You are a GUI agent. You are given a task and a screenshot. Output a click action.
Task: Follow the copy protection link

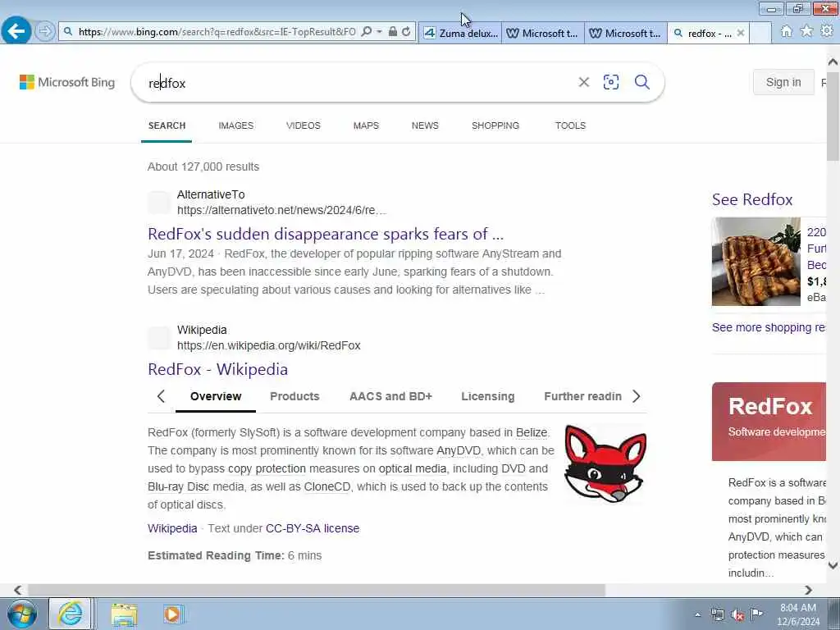click(x=267, y=468)
